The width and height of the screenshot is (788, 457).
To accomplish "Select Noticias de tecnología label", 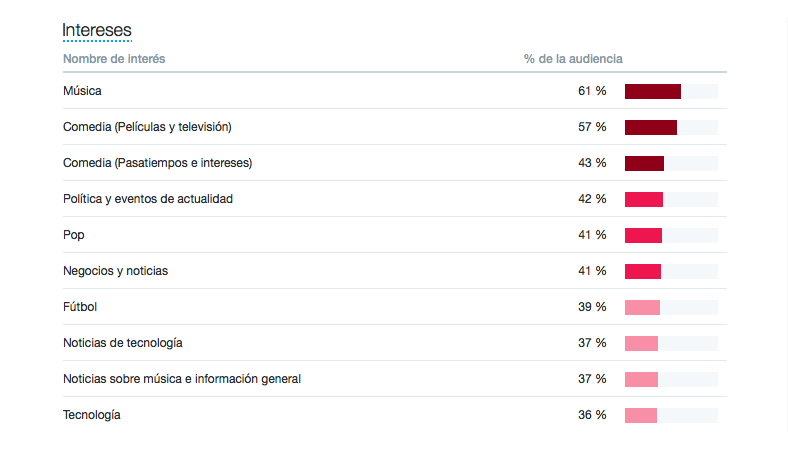I will (x=123, y=343).
